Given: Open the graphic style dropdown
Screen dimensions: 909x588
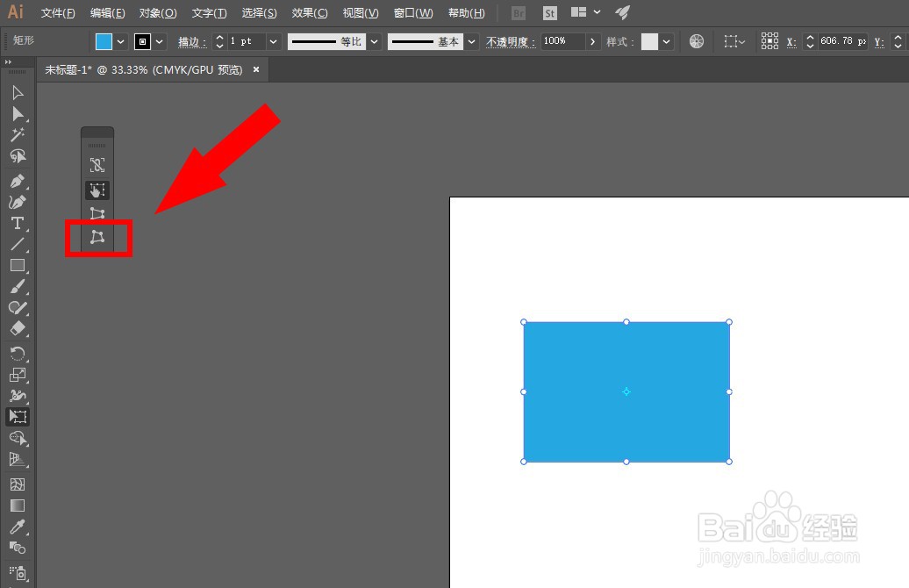Looking at the screenshot, I should point(667,42).
